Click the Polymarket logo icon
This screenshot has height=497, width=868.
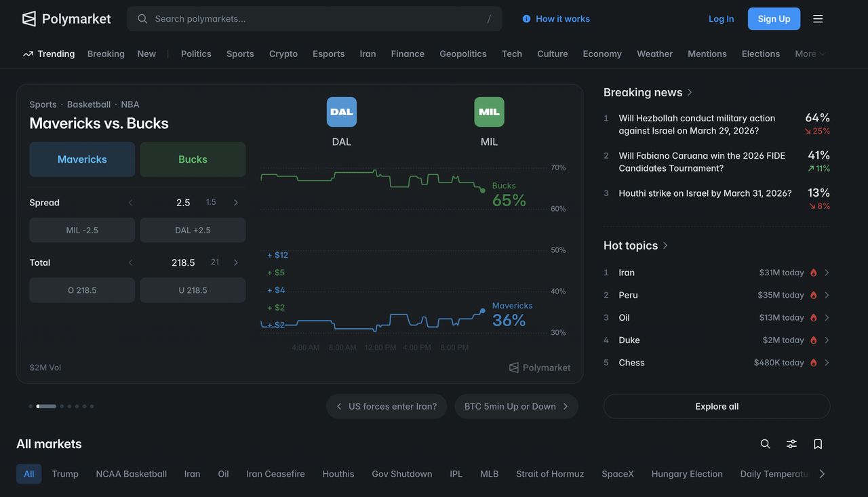click(x=29, y=19)
